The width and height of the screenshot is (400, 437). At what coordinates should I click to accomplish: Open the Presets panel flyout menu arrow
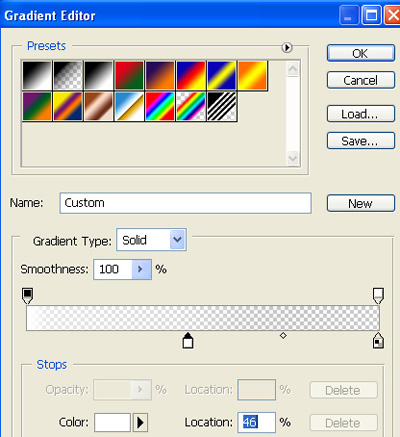coord(287,48)
